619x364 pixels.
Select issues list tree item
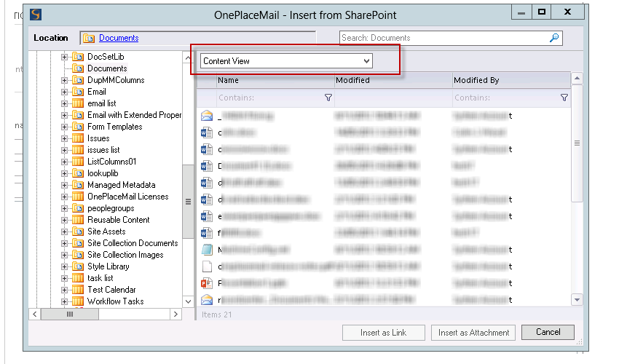pyautogui.click(x=103, y=150)
